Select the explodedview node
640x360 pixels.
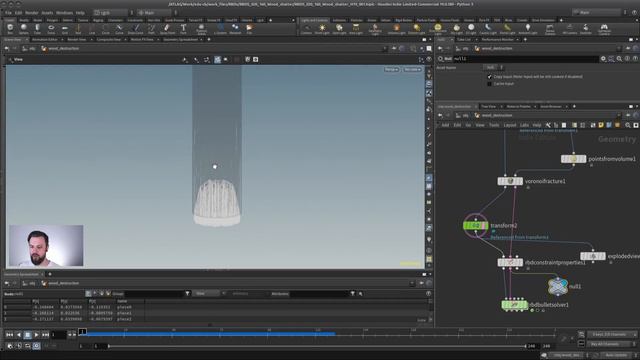tap(593, 256)
